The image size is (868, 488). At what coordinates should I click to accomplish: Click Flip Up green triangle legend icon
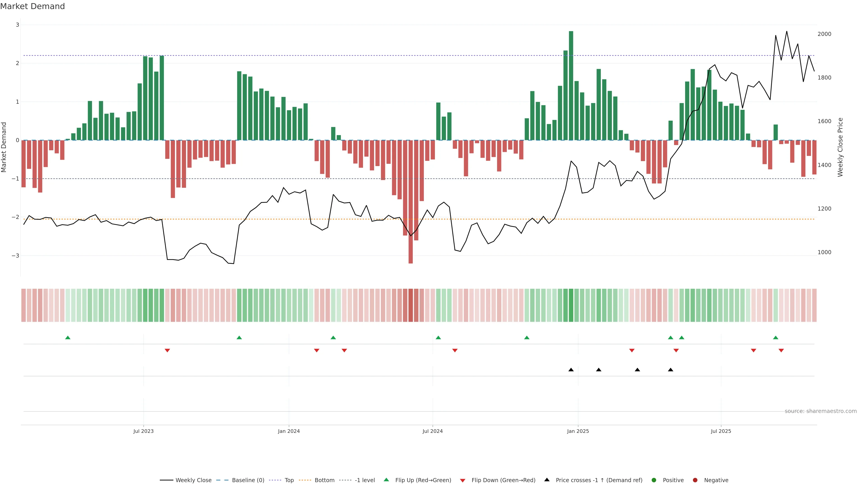(387, 480)
